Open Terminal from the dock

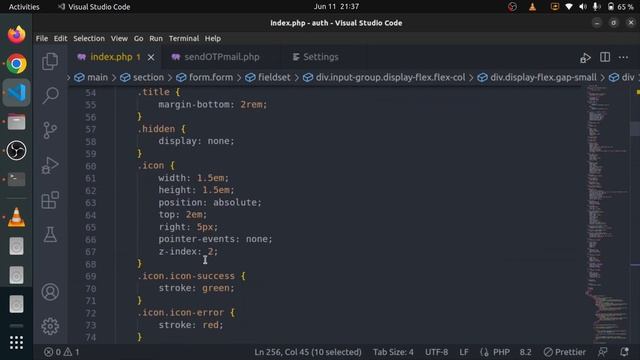[16, 179]
